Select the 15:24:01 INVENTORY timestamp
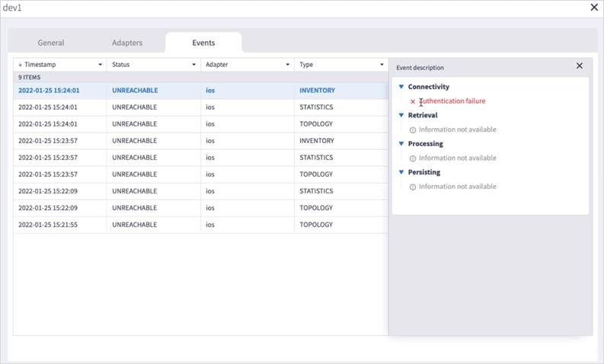Image resolution: width=604 pixels, height=364 pixels. [x=49, y=91]
